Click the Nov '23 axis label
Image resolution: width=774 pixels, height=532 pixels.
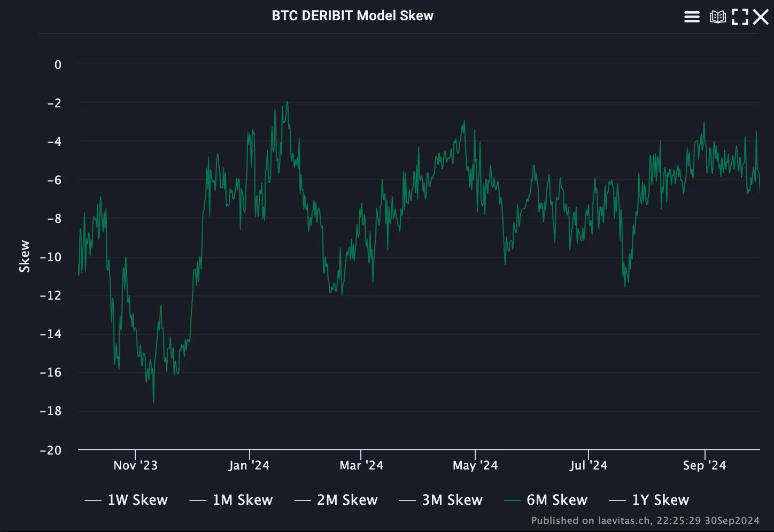135,465
